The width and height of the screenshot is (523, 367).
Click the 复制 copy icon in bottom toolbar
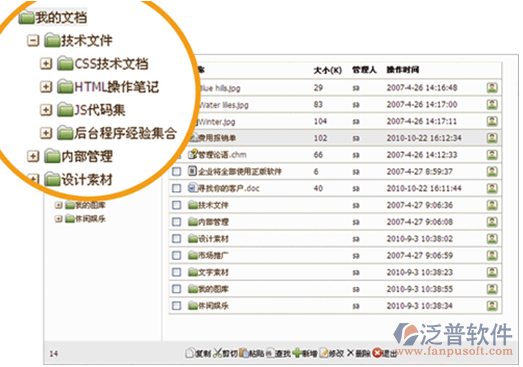(190, 353)
